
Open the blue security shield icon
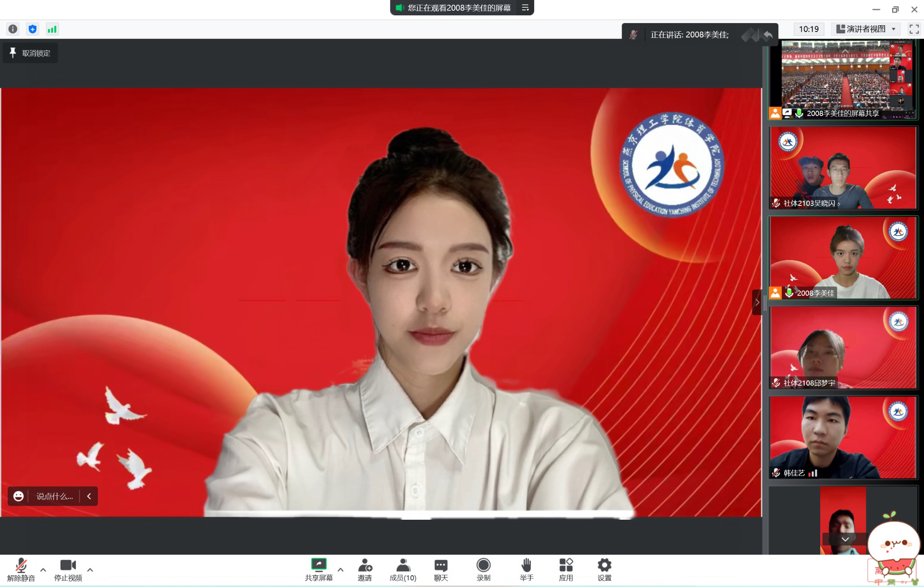[32, 29]
